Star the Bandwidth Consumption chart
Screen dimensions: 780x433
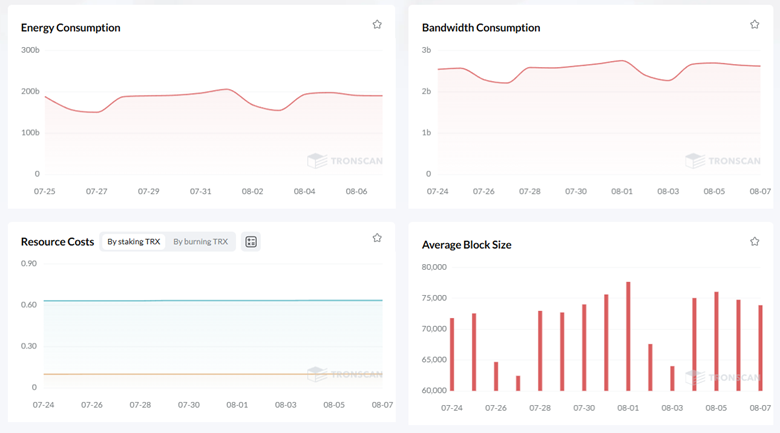[x=755, y=24]
